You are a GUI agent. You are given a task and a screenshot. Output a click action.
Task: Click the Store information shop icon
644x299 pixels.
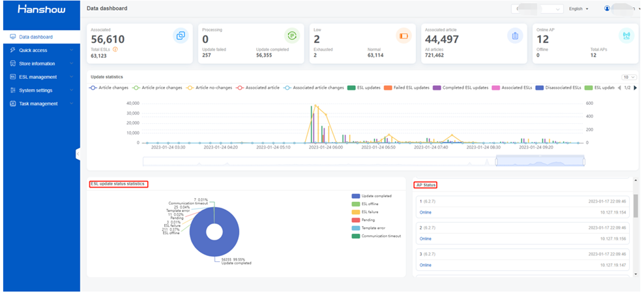[12, 63]
